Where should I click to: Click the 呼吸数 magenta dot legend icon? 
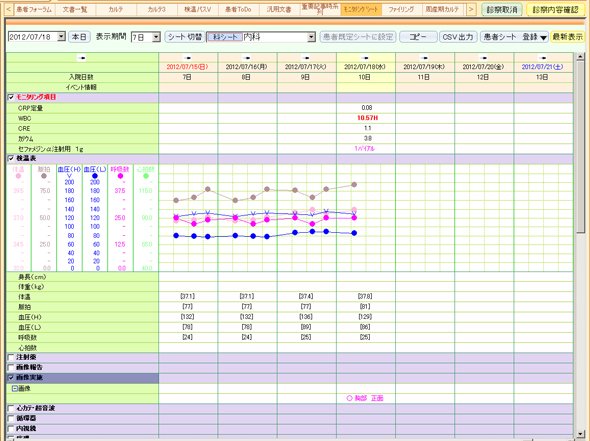pyautogui.click(x=120, y=176)
